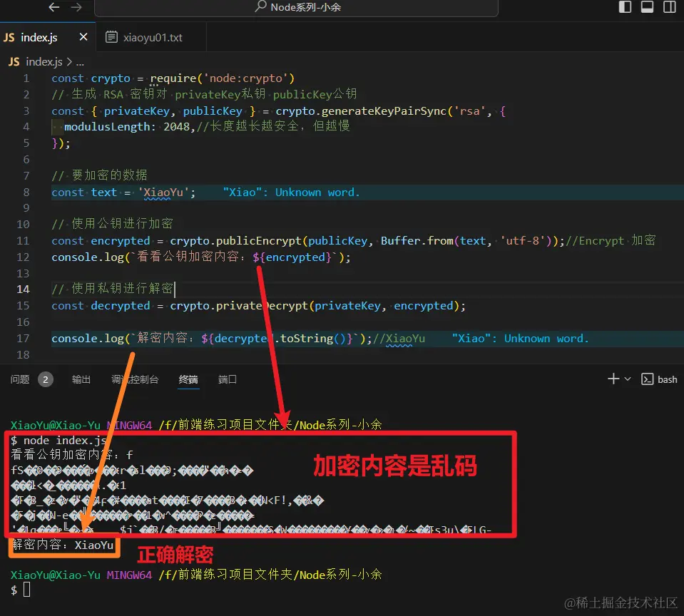
Task: Go forward with the right arrow
Action: (x=76, y=7)
